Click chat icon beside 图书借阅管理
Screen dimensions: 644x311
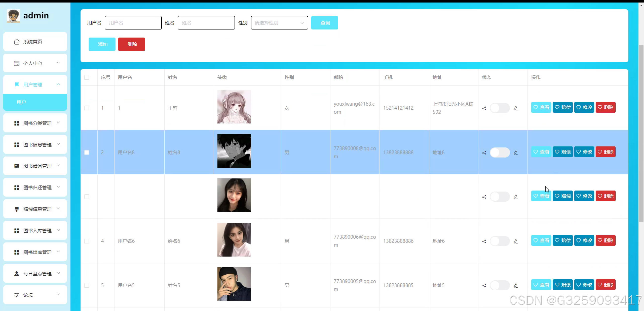(x=17, y=166)
